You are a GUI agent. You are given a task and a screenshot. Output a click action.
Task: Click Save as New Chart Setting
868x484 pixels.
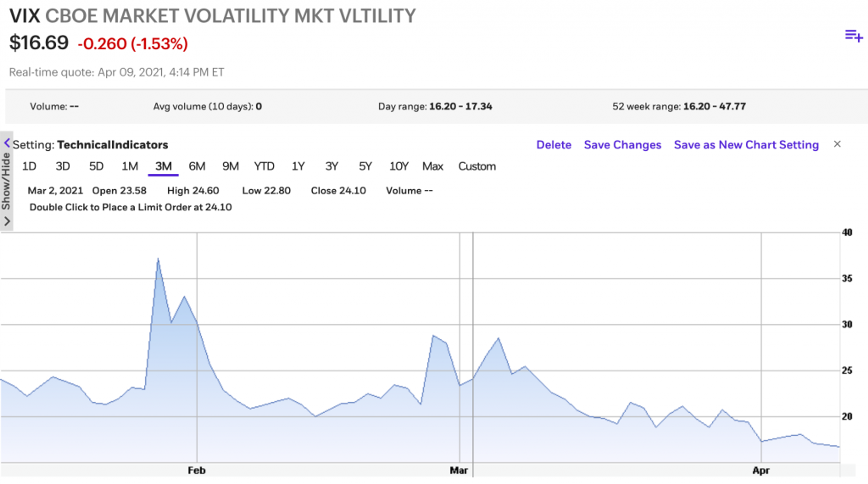[746, 145]
